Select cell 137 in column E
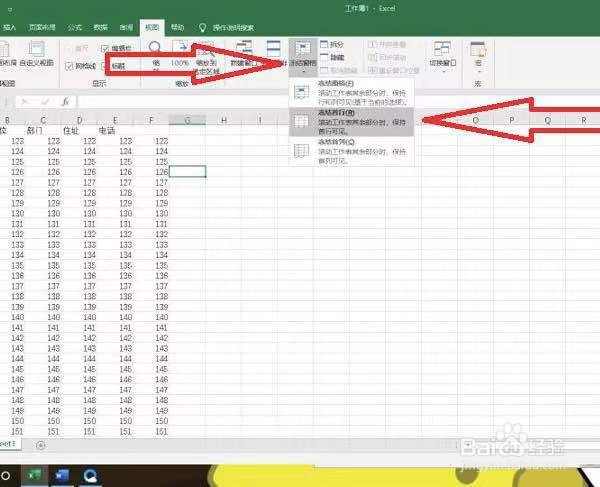Screen dimensions: 600x487 point(115,286)
